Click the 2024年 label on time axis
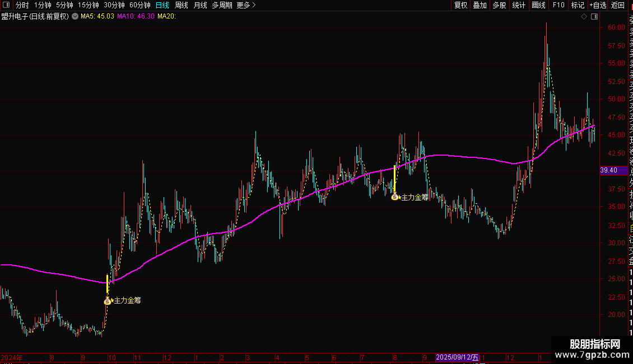 pyautogui.click(x=12, y=357)
